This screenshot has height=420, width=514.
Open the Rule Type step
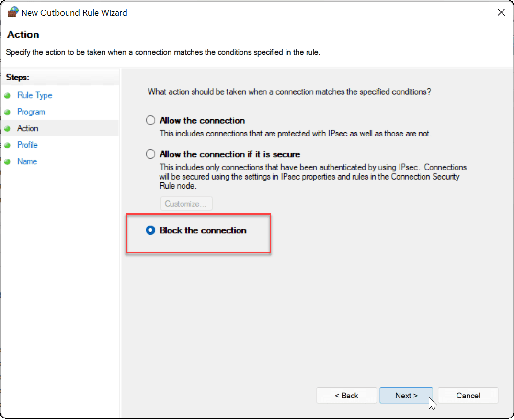[34, 95]
